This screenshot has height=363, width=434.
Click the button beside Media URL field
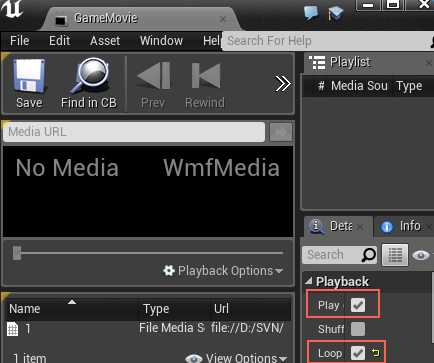coord(281,132)
